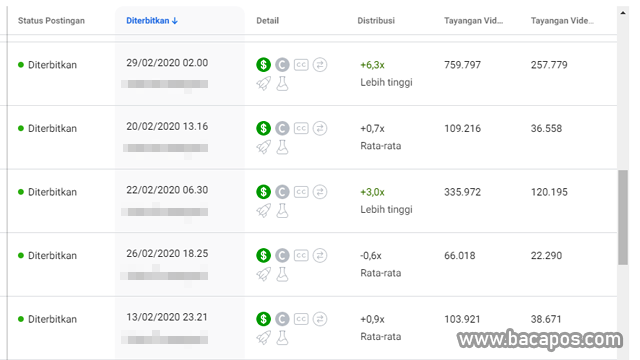Select date 13/02/2020 23.21
Viewport: 640px width, 360px height.
pos(167,317)
